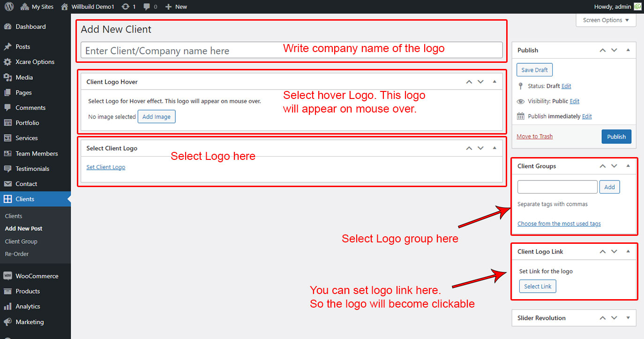Toggle the Publish panel collapse triangle
Screen dimensions: 644x339
click(x=628, y=50)
